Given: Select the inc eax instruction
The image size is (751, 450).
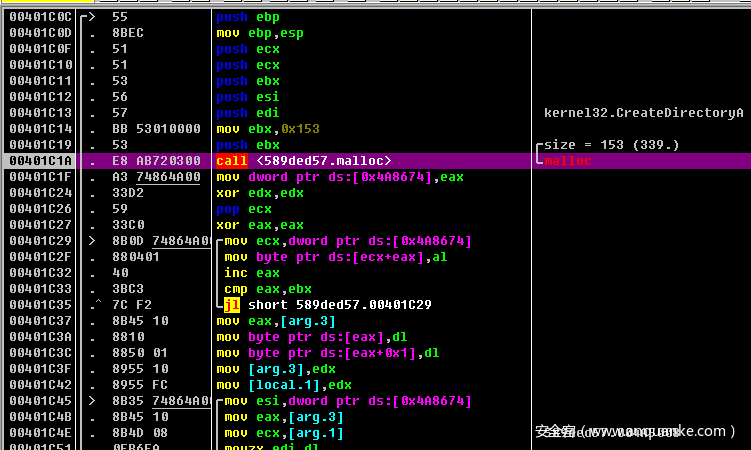Looking at the screenshot, I should coord(238,273).
